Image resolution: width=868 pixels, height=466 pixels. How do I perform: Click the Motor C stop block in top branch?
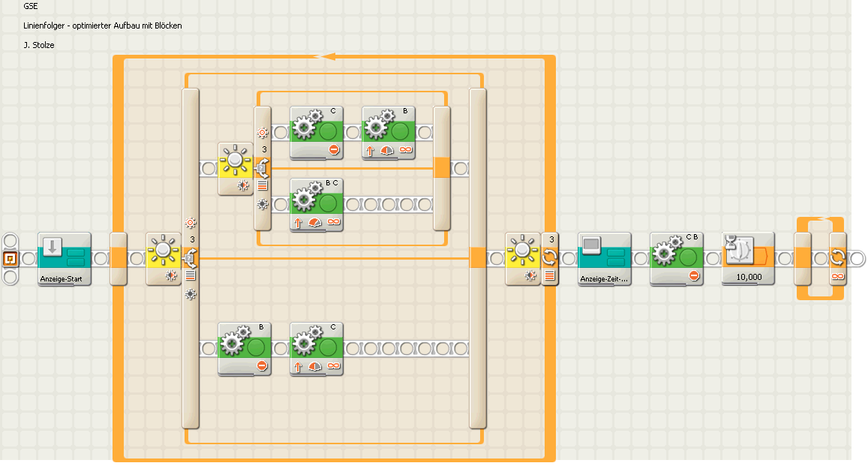click(316, 131)
